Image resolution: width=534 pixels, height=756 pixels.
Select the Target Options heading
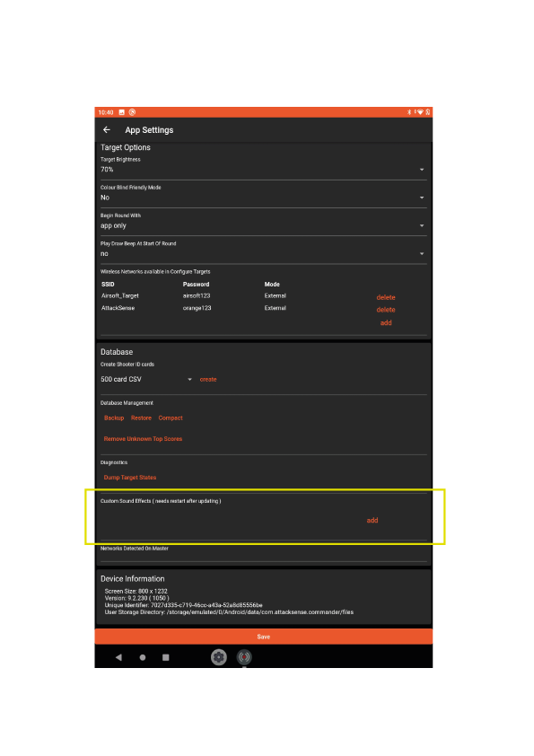pos(126,147)
